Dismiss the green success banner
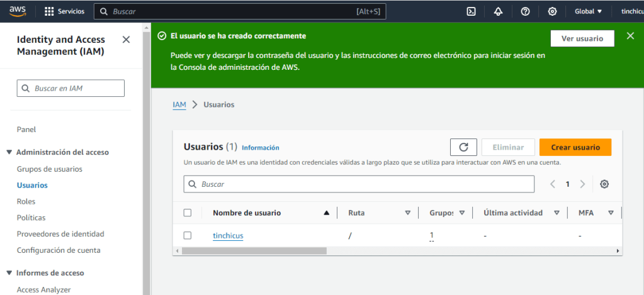This screenshot has width=644, height=295. pos(630,36)
